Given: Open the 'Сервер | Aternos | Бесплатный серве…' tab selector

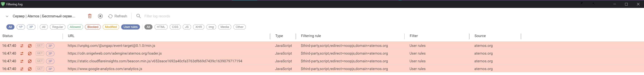Looking at the screenshot, I should click(x=44, y=16).
